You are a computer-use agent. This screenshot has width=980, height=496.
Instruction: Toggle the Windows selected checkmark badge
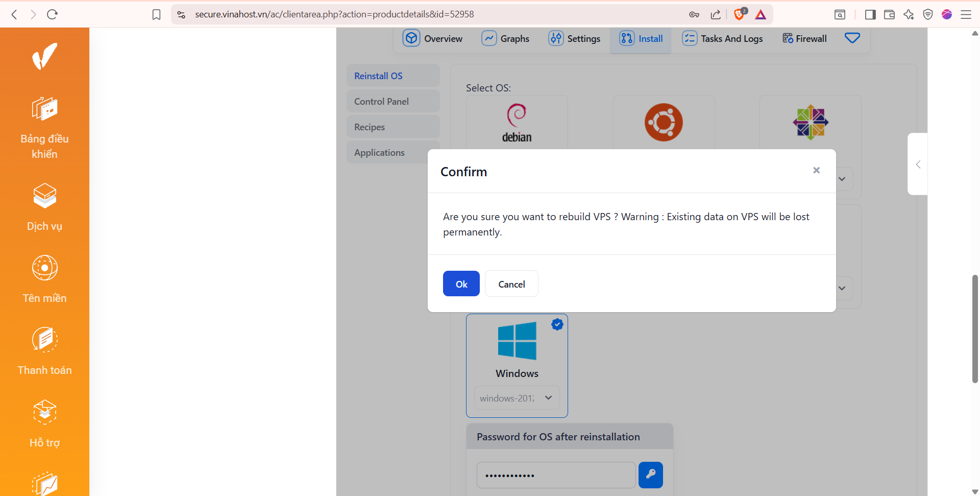pyautogui.click(x=557, y=324)
